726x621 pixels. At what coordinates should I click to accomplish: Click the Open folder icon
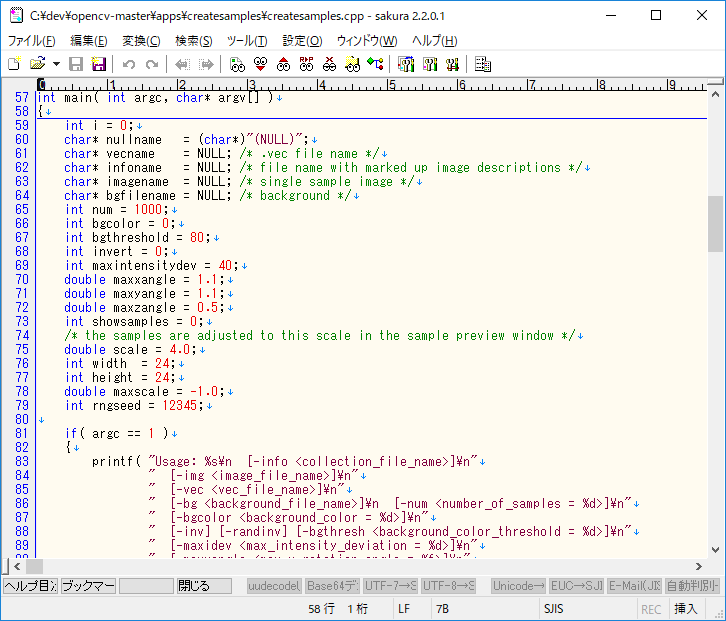pos(38,64)
